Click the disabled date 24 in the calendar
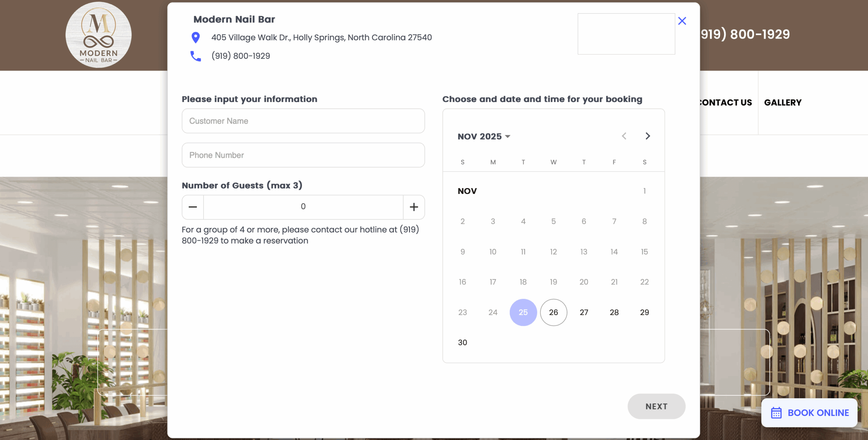 click(x=493, y=312)
